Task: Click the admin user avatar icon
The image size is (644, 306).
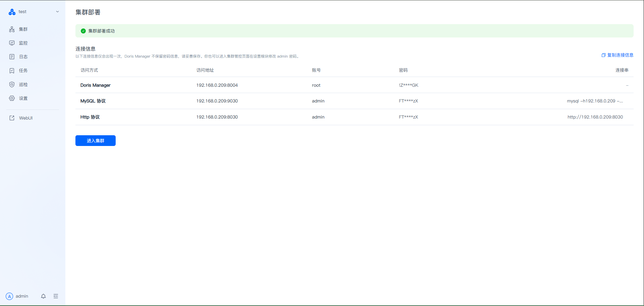Action: [x=9, y=296]
